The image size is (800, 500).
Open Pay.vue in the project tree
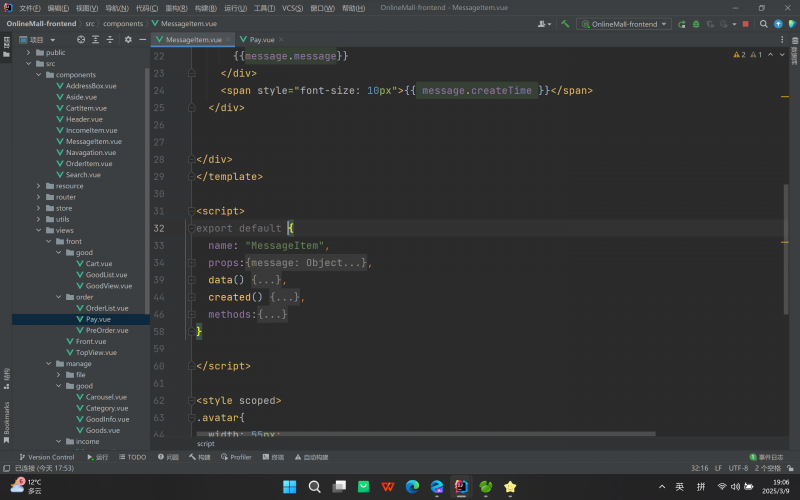(x=98, y=319)
